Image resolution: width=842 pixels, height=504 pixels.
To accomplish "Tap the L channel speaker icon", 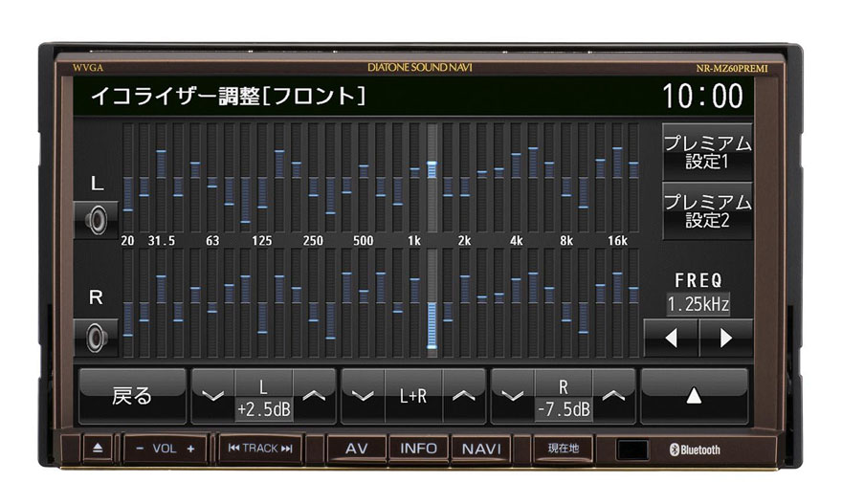I will click(x=96, y=220).
